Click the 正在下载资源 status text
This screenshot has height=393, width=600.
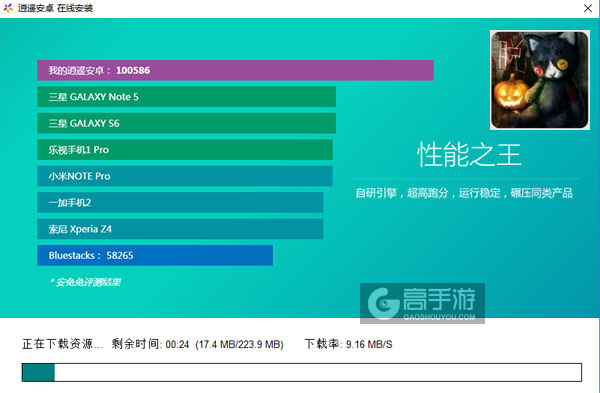(62, 344)
